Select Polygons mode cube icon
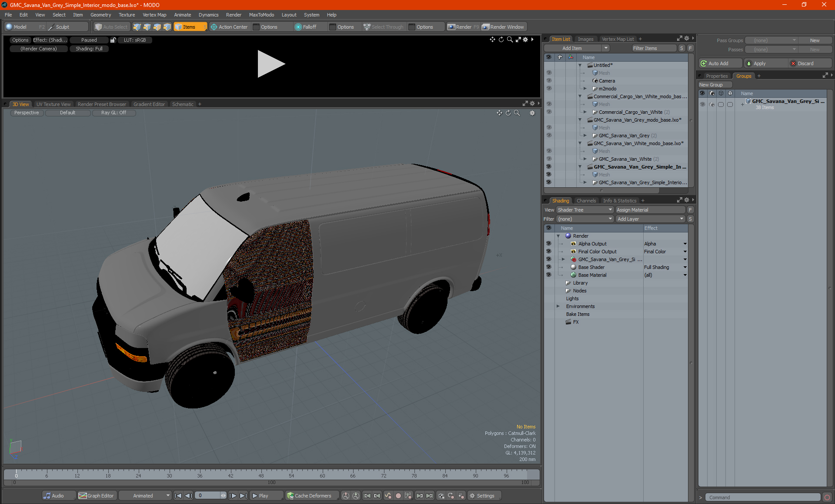Viewport: 835px width, 504px height. 157,27
